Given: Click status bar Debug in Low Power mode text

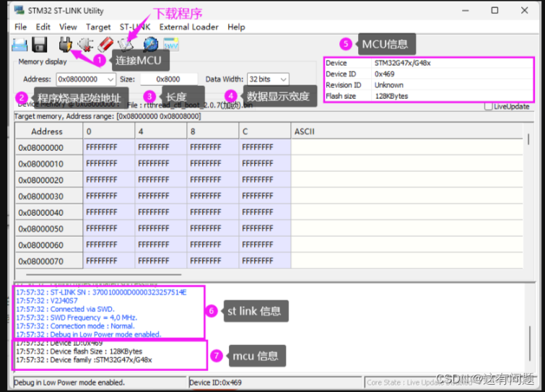Looking at the screenshot, I should 69,383.
